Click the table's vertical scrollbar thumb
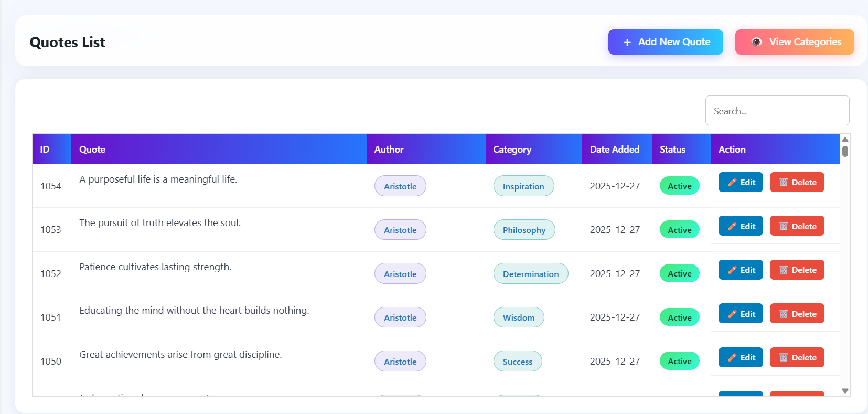The width and height of the screenshot is (868, 414). coord(845,152)
